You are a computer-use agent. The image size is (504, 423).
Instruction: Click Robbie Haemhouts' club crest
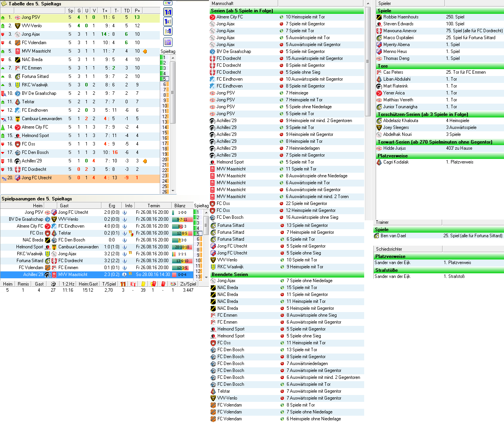379,17
